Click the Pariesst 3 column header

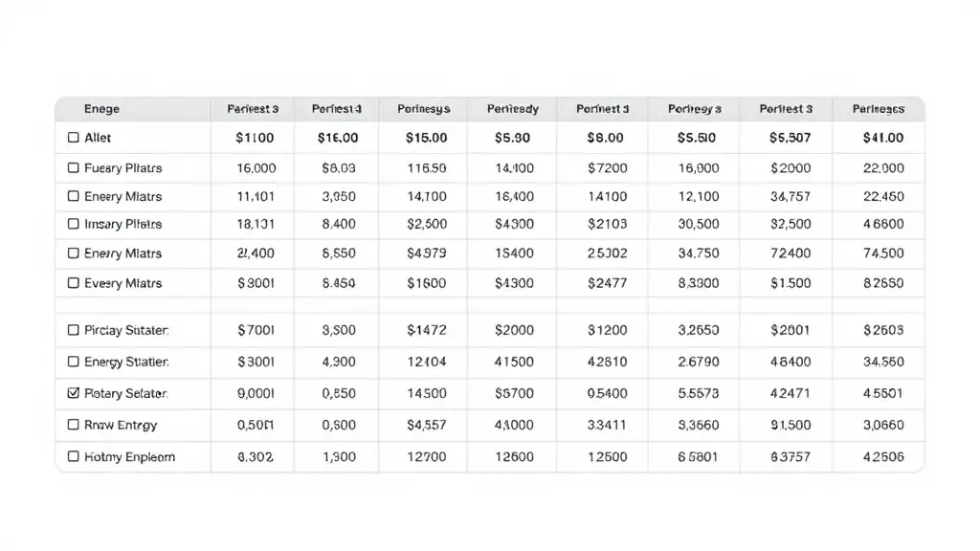click(x=253, y=109)
